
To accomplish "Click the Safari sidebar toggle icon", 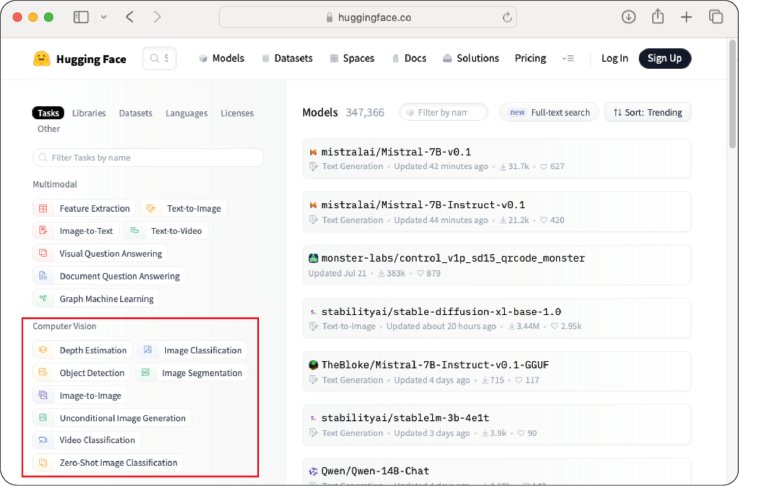I will coord(81,18).
